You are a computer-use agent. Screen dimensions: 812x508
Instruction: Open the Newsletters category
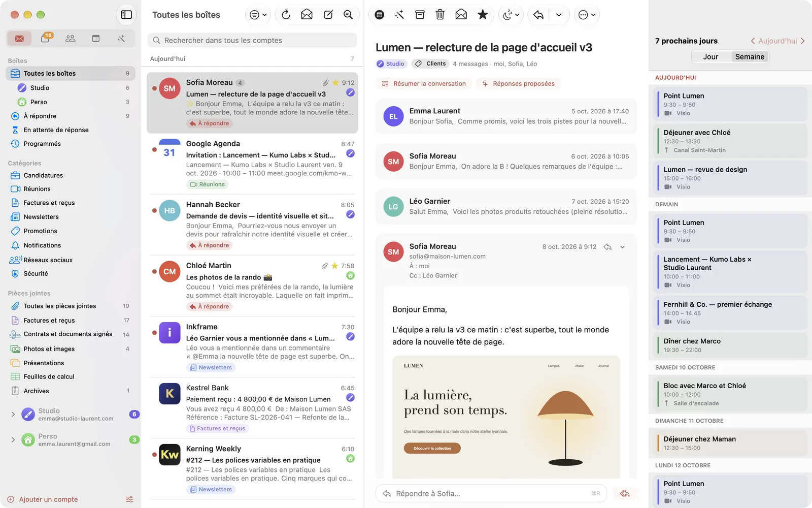click(71, 217)
